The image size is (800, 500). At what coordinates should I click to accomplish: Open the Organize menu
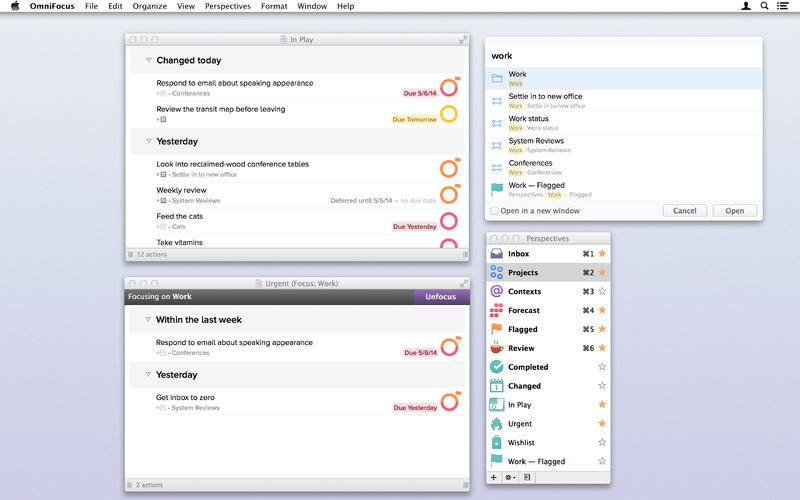150,6
